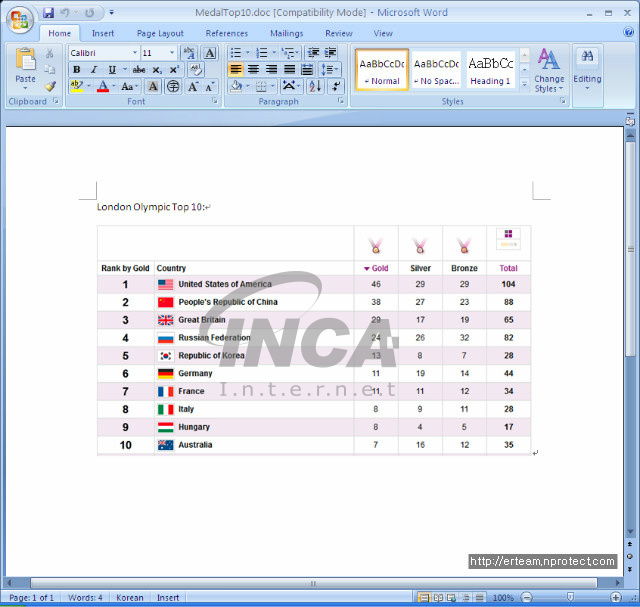Image resolution: width=640 pixels, height=607 pixels.
Task: Show or hide paragraph marks
Action: click(336, 87)
